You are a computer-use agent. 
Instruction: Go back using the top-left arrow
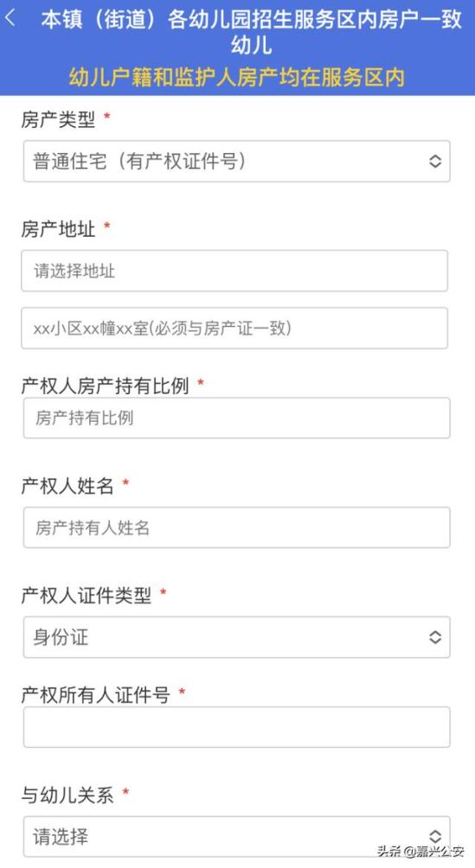coord(10,19)
